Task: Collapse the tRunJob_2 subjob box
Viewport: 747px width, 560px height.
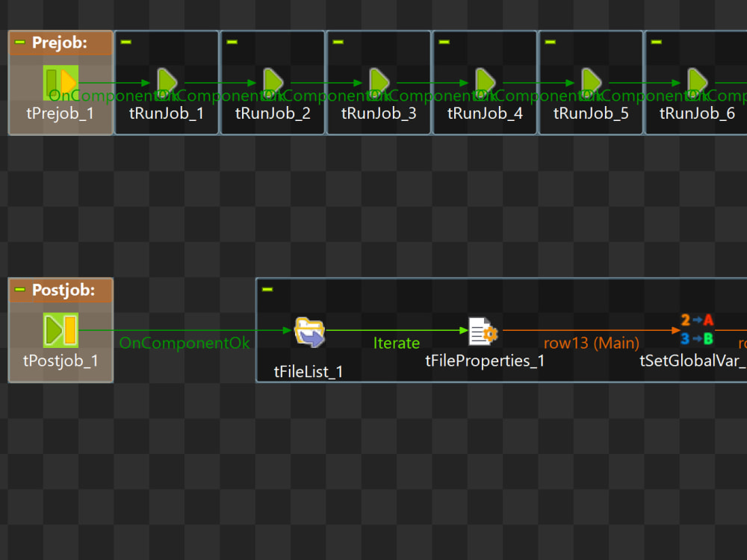Action: [x=232, y=42]
